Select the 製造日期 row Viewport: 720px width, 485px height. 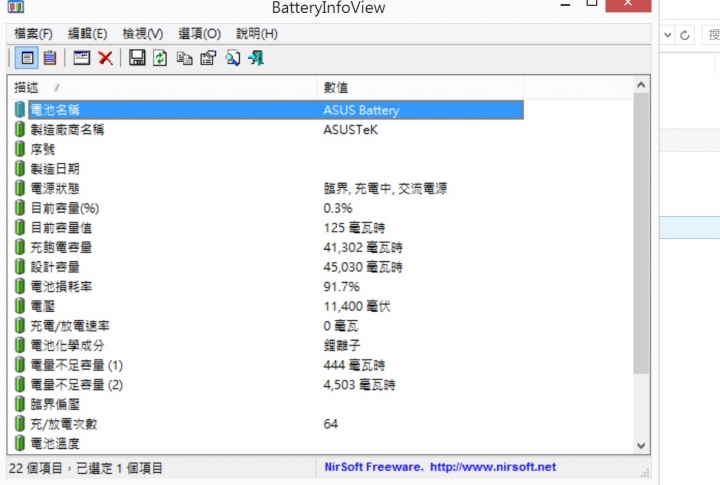(x=269, y=169)
